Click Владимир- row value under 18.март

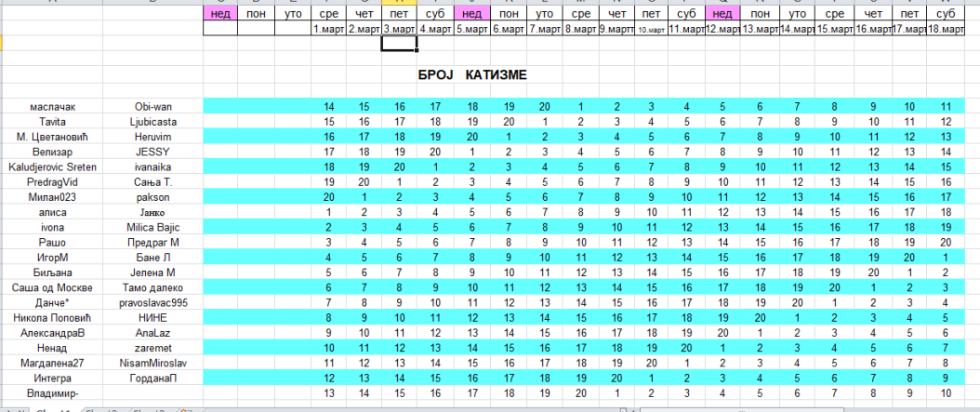coord(945,393)
